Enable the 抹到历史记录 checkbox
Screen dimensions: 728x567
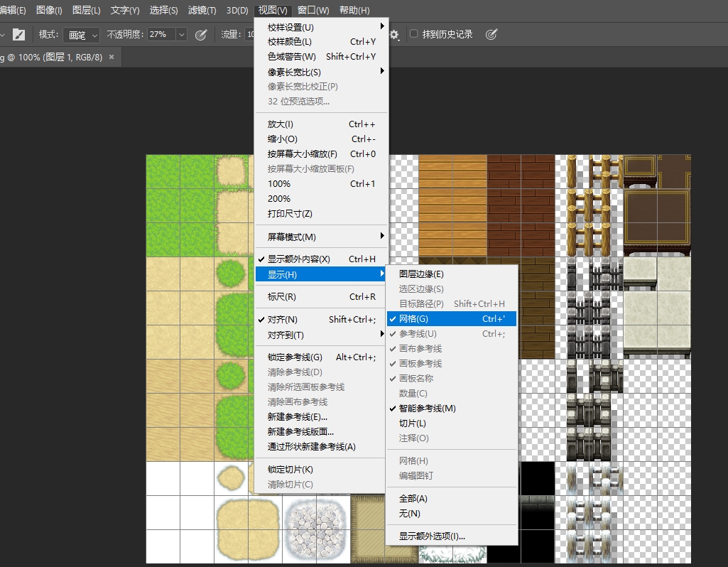click(413, 34)
